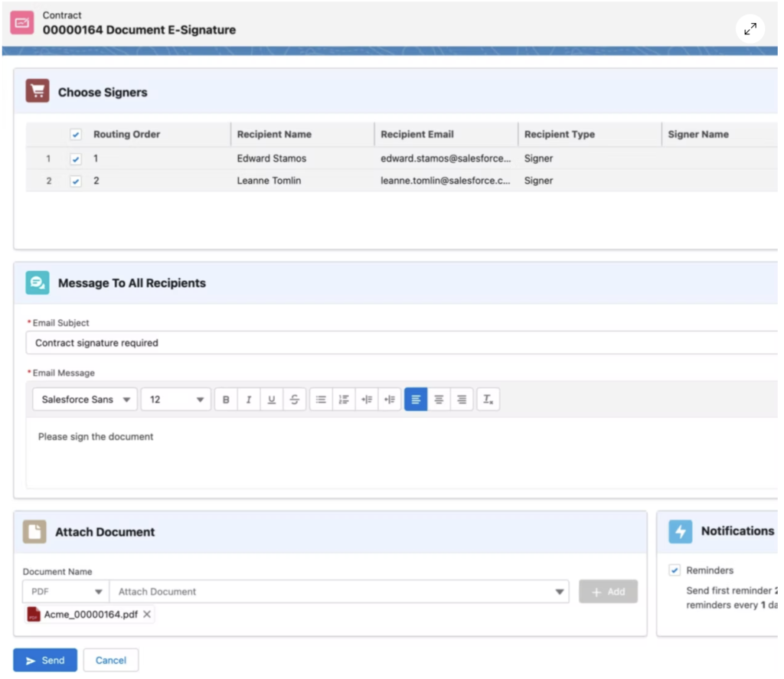
Task: Open the Salesforce Sans font dropdown
Action: (x=85, y=400)
